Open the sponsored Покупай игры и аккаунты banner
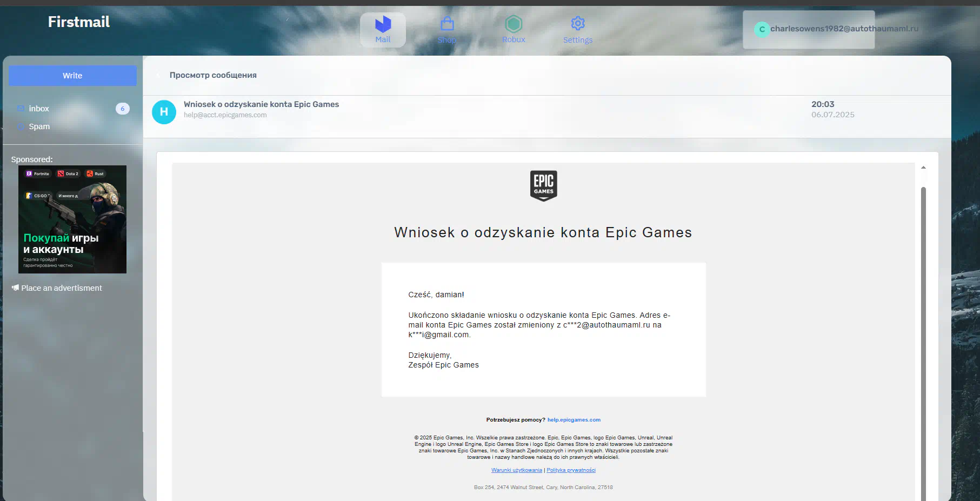The image size is (980, 501). pos(72,219)
